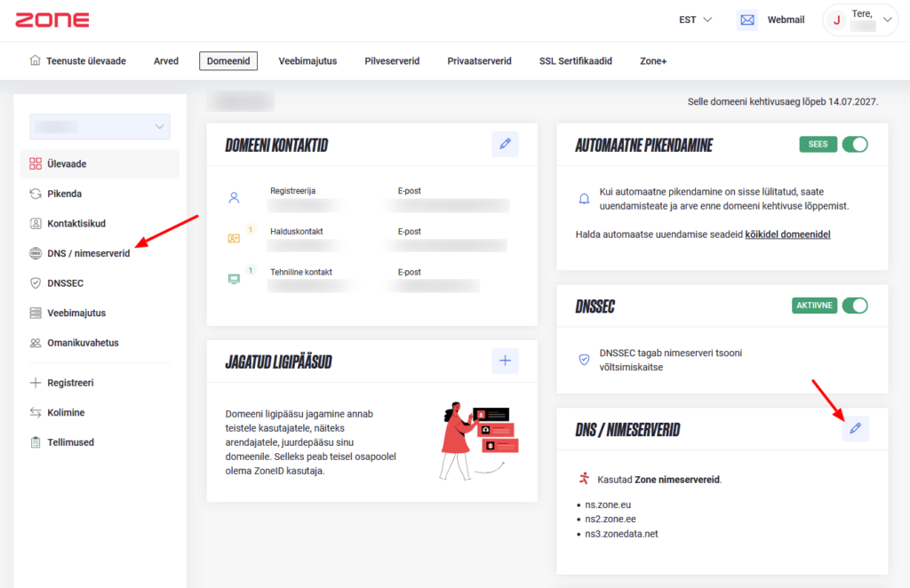The image size is (910, 588).
Task: Expand the domain selector in sidebar
Action: coord(100,127)
